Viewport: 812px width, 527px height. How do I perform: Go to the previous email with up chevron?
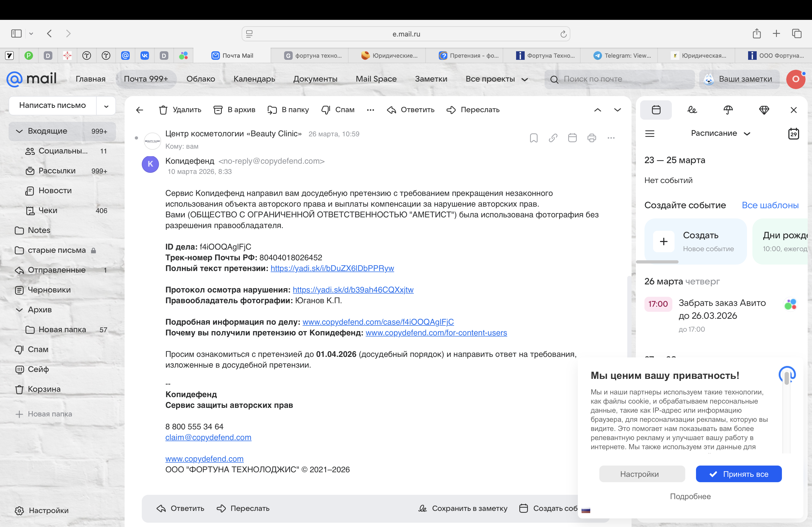[x=598, y=110]
